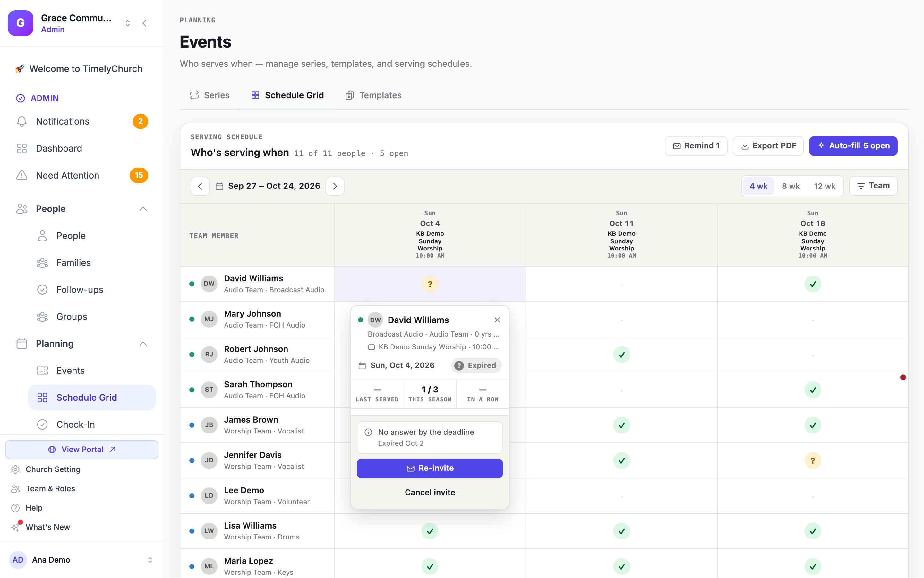Viewport: 924px width, 578px height.
Task: Open the Welcome to TimelyChurch page
Action: [x=82, y=69]
